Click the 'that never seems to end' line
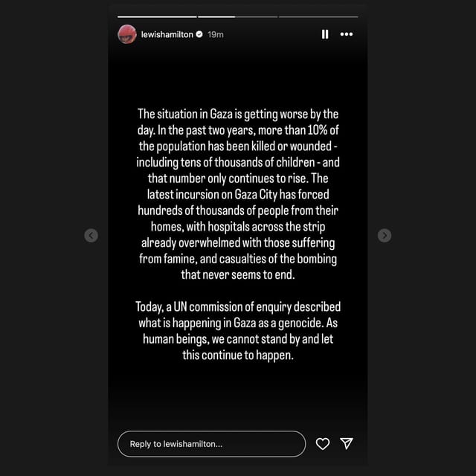This screenshot has width=476, height=476. point(238,274)
